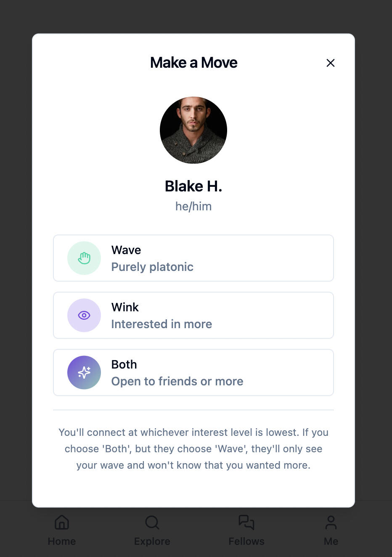Select the Wink option title
Viewport: 392px width, 557px height.
point(125,307)
